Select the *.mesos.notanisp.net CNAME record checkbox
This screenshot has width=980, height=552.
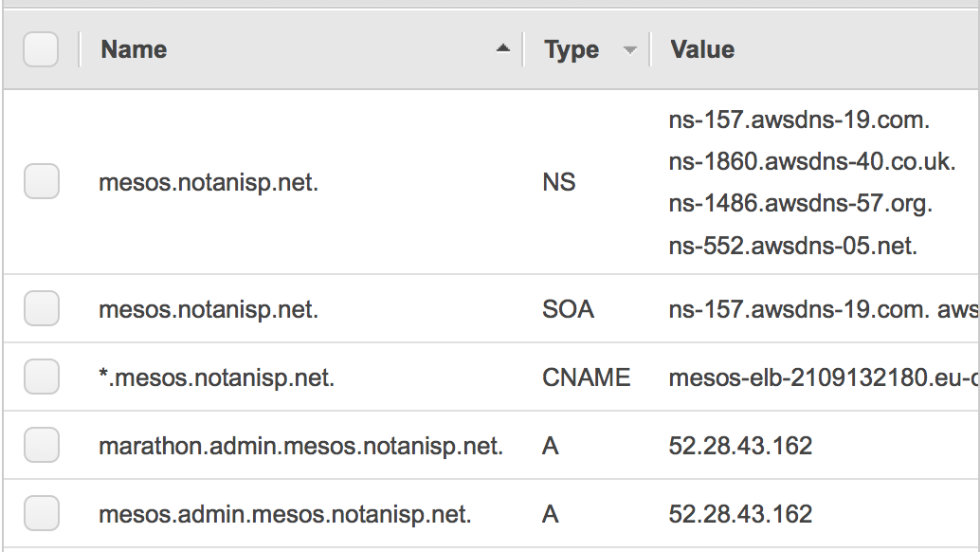[x=42, y=377]
